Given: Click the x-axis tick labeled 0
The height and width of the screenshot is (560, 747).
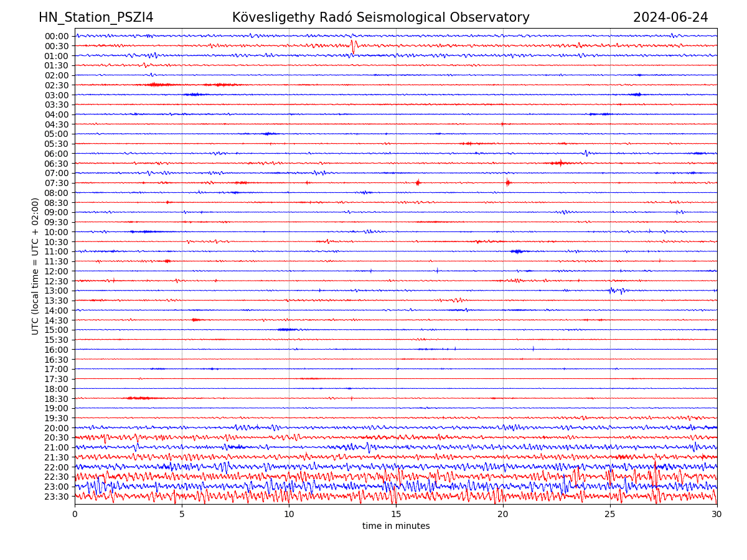Looking at the screenshot, I should click(75, 515).
